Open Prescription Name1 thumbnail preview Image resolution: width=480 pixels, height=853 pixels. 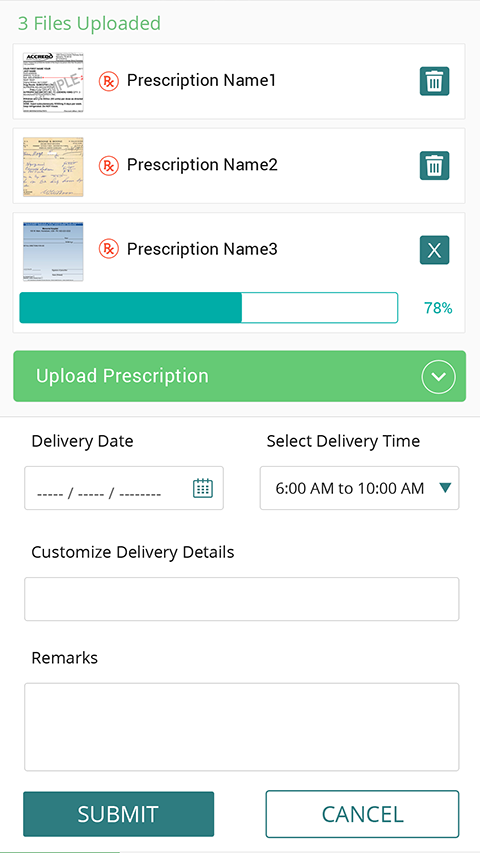53,82
